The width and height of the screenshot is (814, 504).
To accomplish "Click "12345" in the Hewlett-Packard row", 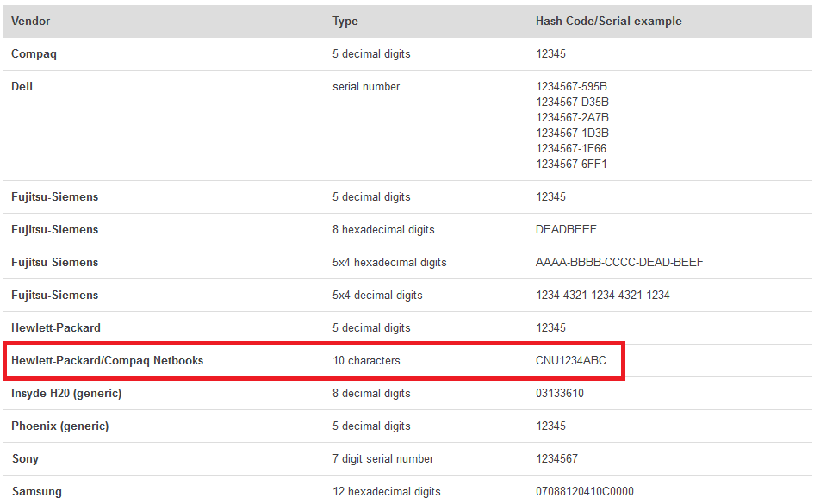I will click(550, 328).
